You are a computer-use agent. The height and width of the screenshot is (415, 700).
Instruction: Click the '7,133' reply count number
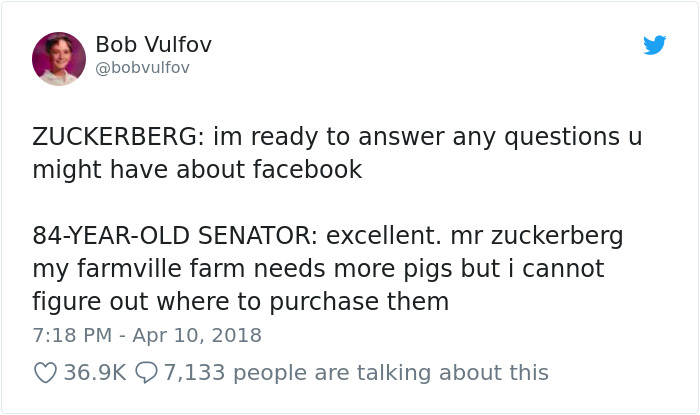[194, 373]
